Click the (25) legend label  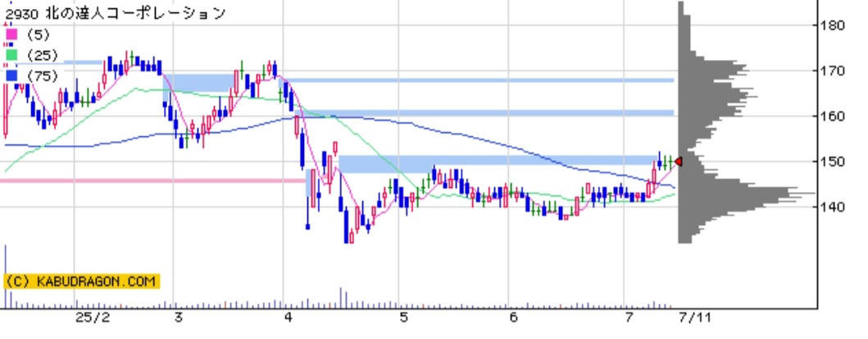coord(42,55)
